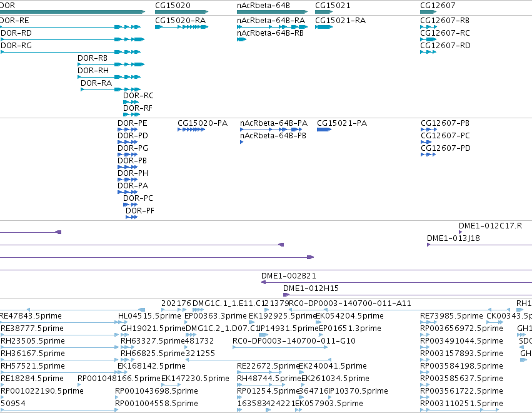The image size is (532, 413).
Task: Select the CG12607-RD transcript
Action: (x=428, y=52)
